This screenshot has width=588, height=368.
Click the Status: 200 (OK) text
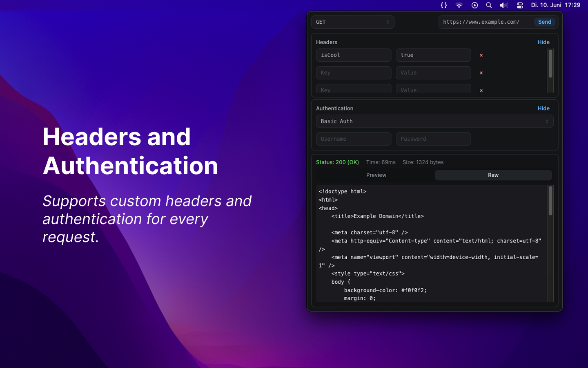337,162
